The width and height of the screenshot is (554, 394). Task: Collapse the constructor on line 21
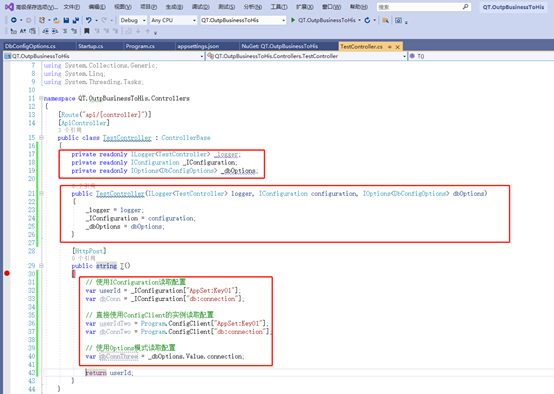tap(41, 193)
